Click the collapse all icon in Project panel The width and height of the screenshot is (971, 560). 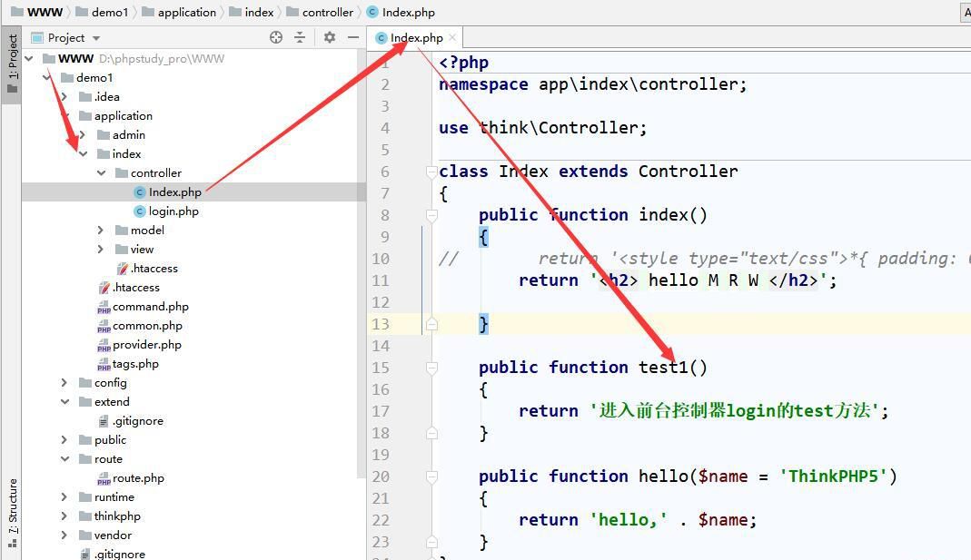click(300, 38)
